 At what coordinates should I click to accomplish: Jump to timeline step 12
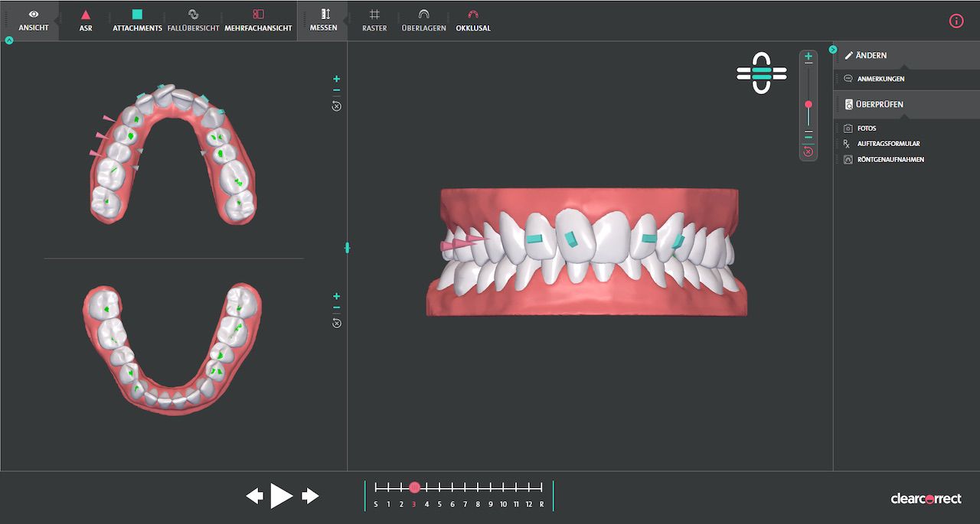529,504
